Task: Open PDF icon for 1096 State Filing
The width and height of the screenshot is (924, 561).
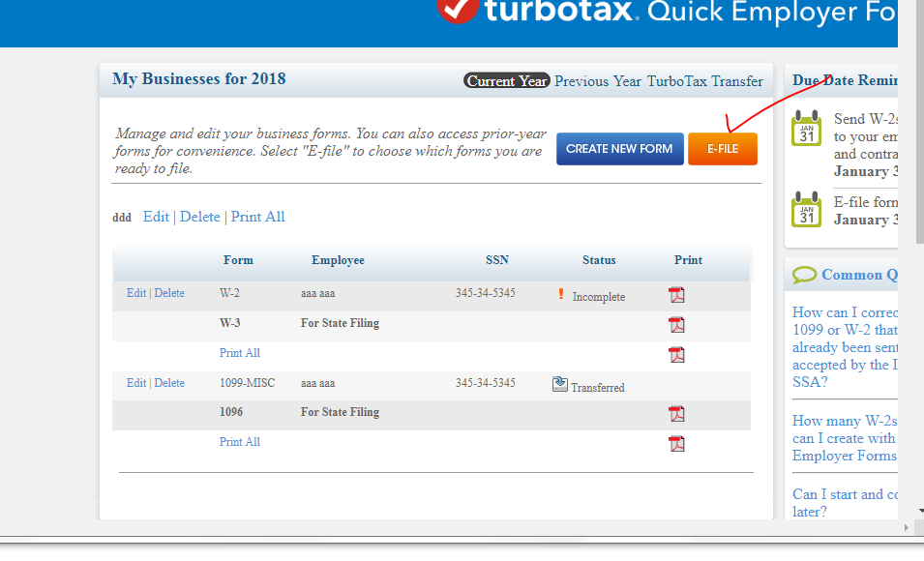Action: pos(676,413)
